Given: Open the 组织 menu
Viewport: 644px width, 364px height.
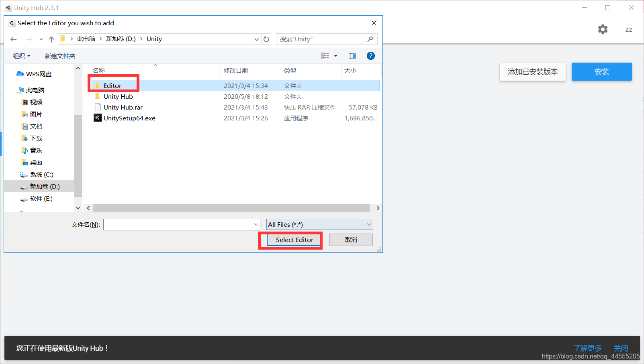Looking at the screenshot, I should click(x=21, y=56).
